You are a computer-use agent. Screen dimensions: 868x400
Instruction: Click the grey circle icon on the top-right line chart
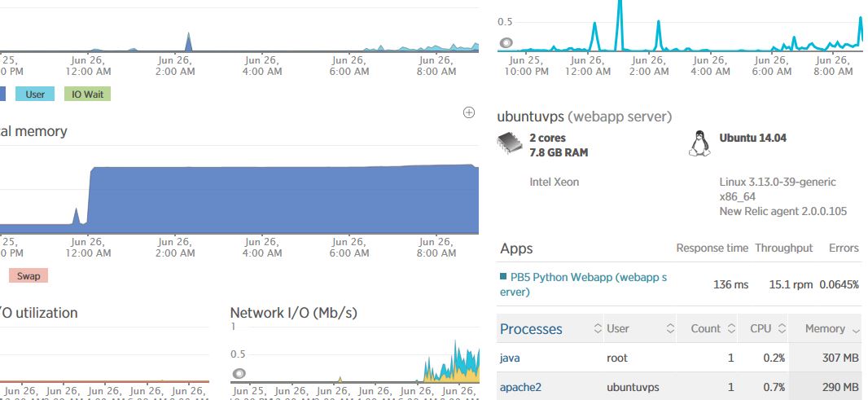click(x=506, y=42)
